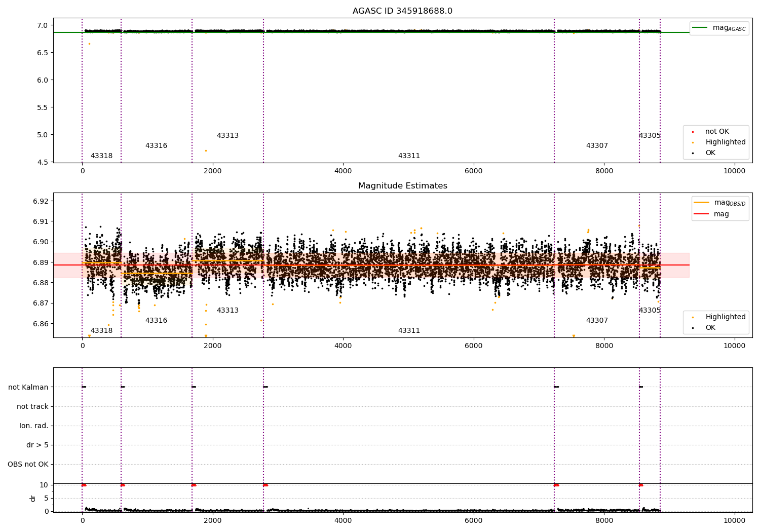Image resolution: width=760 pixels, height=532 pixels.
Task: Click the 'Ion. rad.' axis label
Action: 34,426
